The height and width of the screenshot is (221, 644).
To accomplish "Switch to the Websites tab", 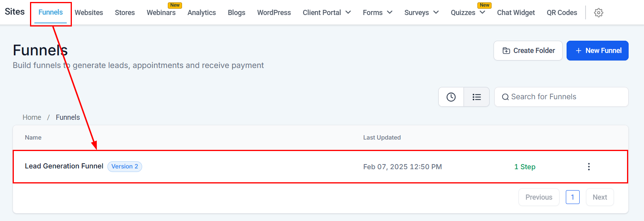I will point(89,13).
